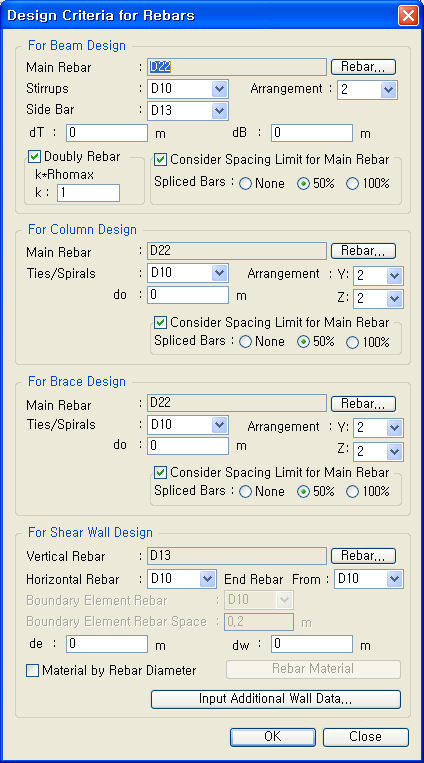This screenshot has width=424, height=763.
Task: Confirm the dialog with OK
Action: coord(273,737)
